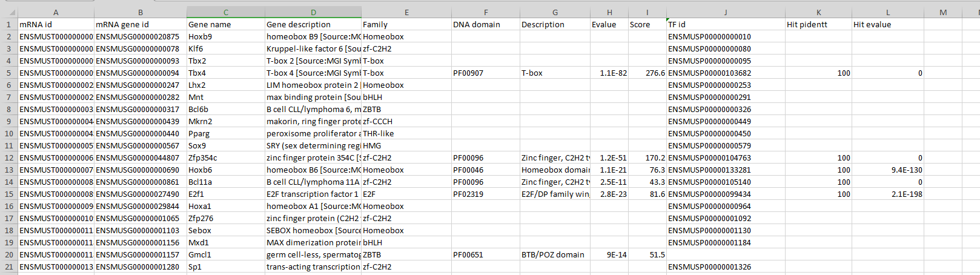Select the cell containing Hoxb9
This screenshot has height=275, width=980.
pos(226,36)
